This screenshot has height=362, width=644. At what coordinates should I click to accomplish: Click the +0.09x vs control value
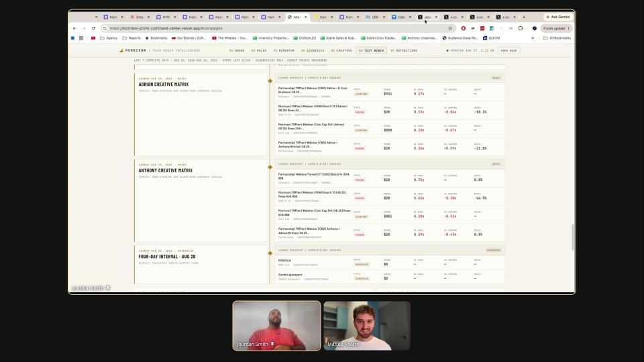coord(450,149)
